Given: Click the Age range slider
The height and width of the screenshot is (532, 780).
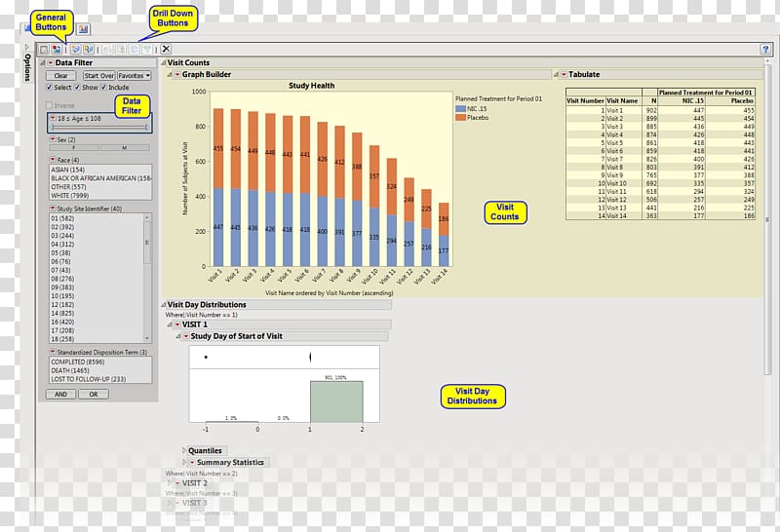Looking at the screenshot, I should (98, 128).
